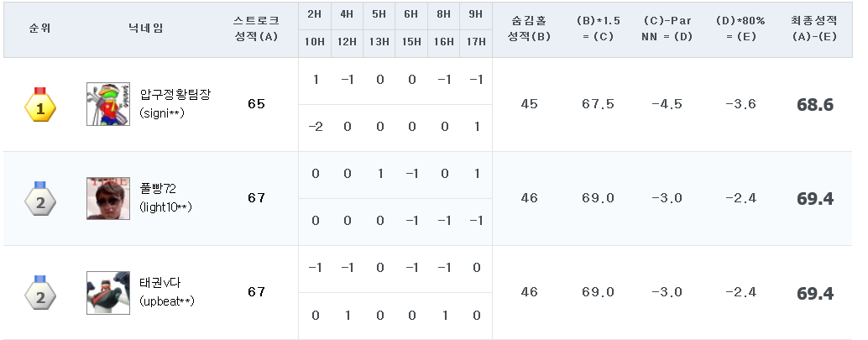Viewport: 868px width, 340px height.
Task: Click the user ID (signi**)
Action: 162,113
